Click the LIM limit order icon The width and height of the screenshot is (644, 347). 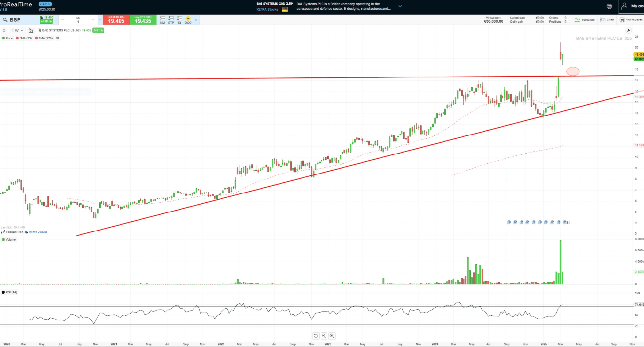tap(162, 20)
